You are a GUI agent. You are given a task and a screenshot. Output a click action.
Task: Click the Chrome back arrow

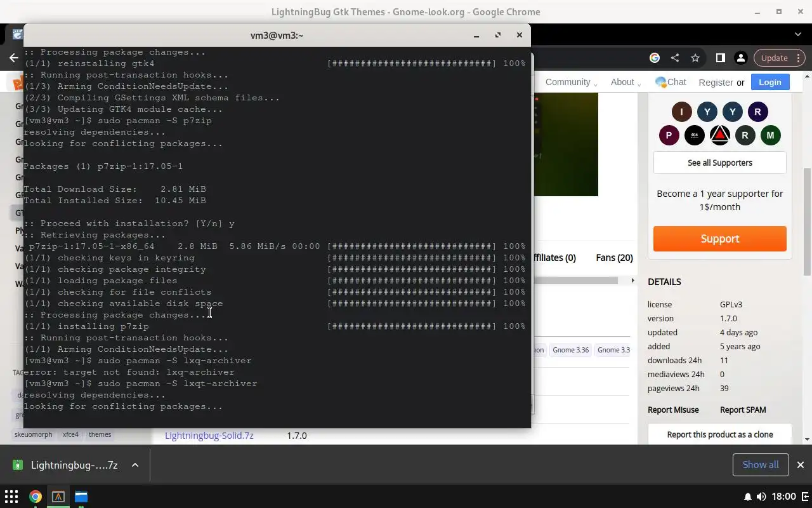14,58
